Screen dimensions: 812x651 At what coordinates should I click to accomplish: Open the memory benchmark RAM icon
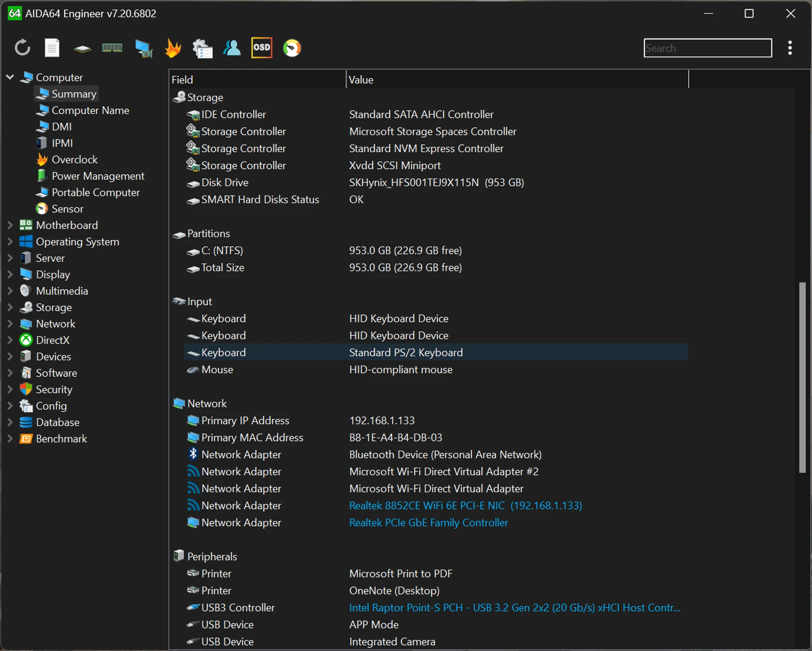pyautogui.click(x=112, y=48)
